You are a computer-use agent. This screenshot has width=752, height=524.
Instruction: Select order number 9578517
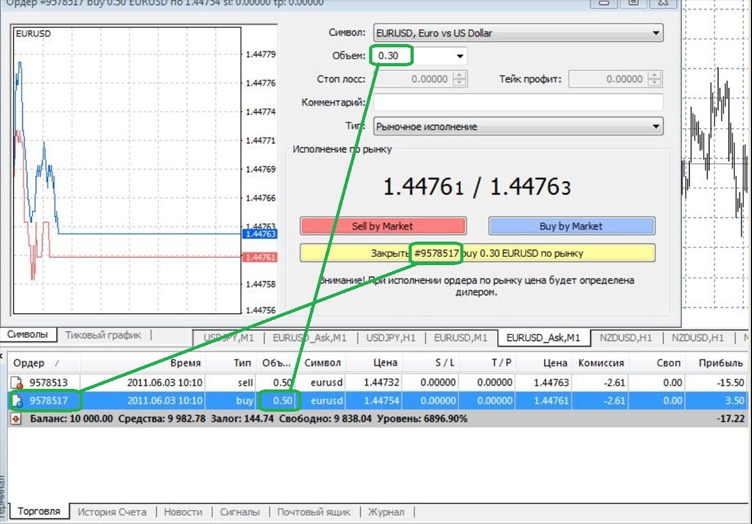coord(48,401)
